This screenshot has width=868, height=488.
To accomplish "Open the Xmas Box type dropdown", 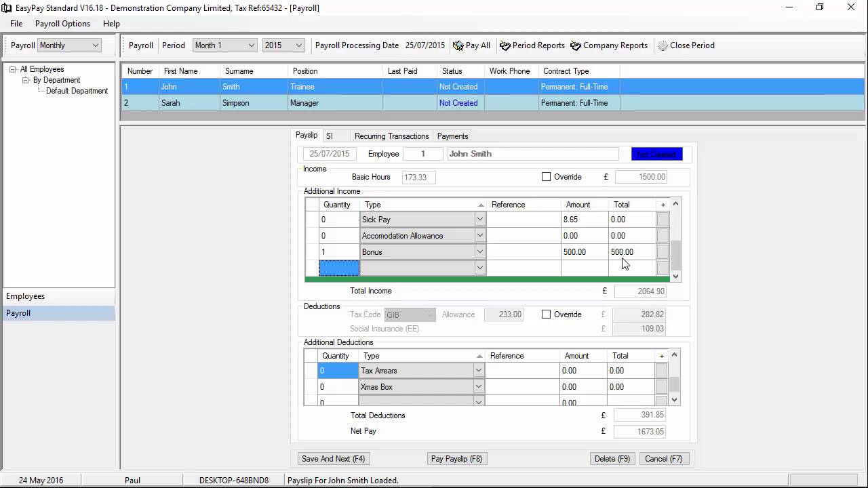I will click(x=478, y=387).
